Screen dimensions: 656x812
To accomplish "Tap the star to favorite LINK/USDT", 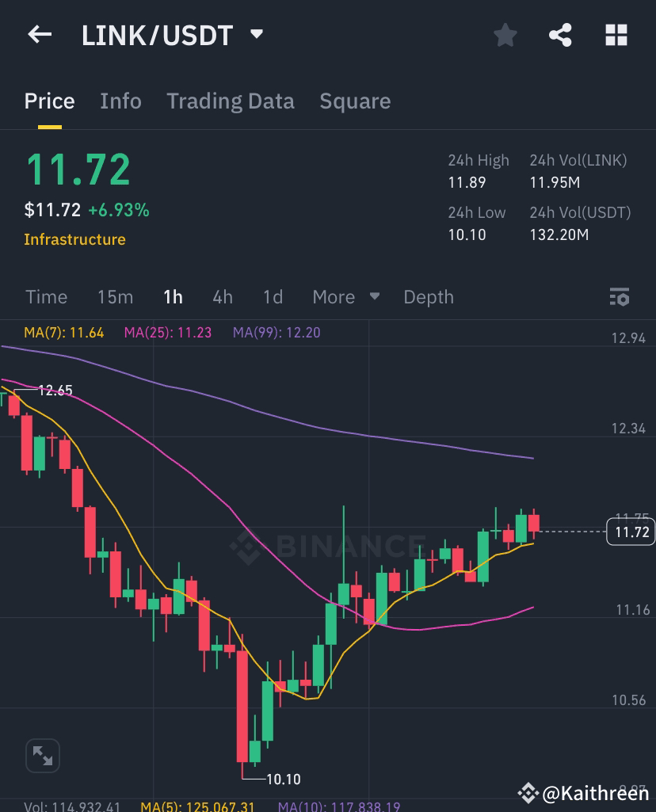I will click(505, 35).
